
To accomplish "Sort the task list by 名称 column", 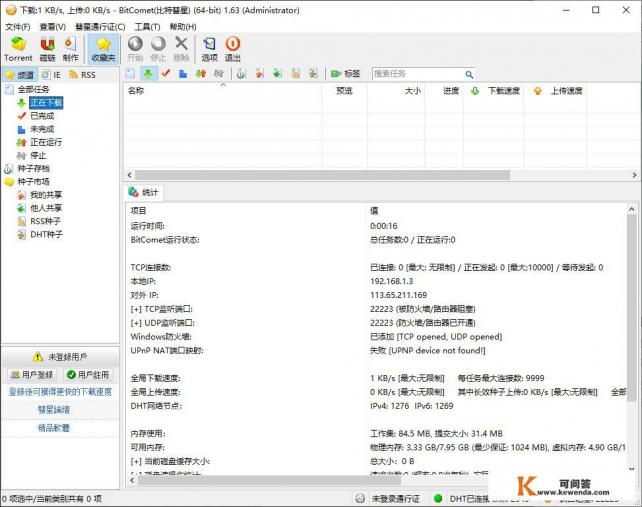I will pyautogui.click(x=223, y=91).
